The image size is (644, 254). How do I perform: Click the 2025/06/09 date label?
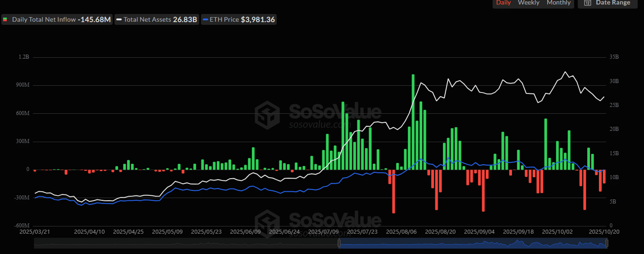(245, 232)
